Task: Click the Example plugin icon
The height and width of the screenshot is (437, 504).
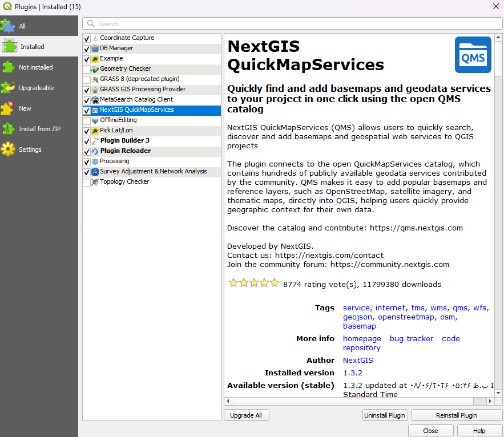Action: click(95, 59)
